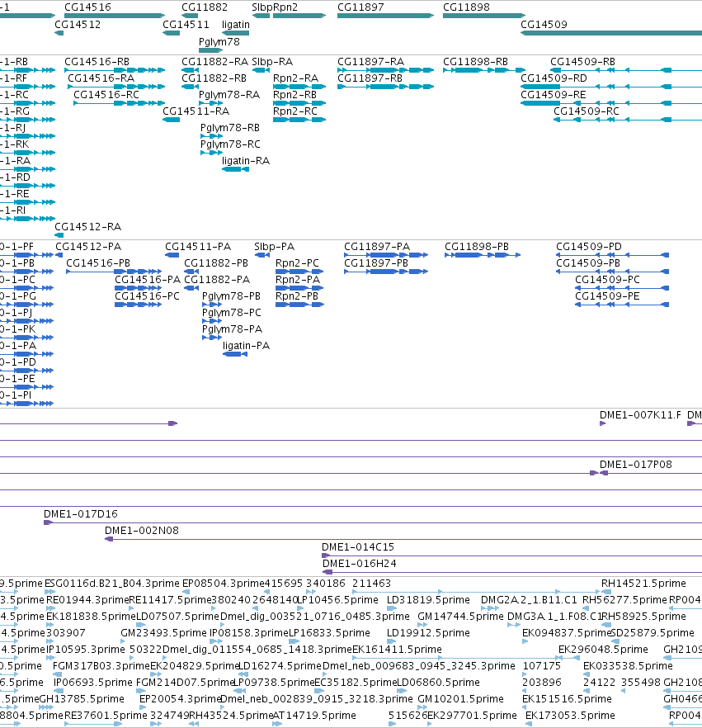Click the Slbp-PA protein
The height and width of the screenshot is (728, 702).
(274, 247)
